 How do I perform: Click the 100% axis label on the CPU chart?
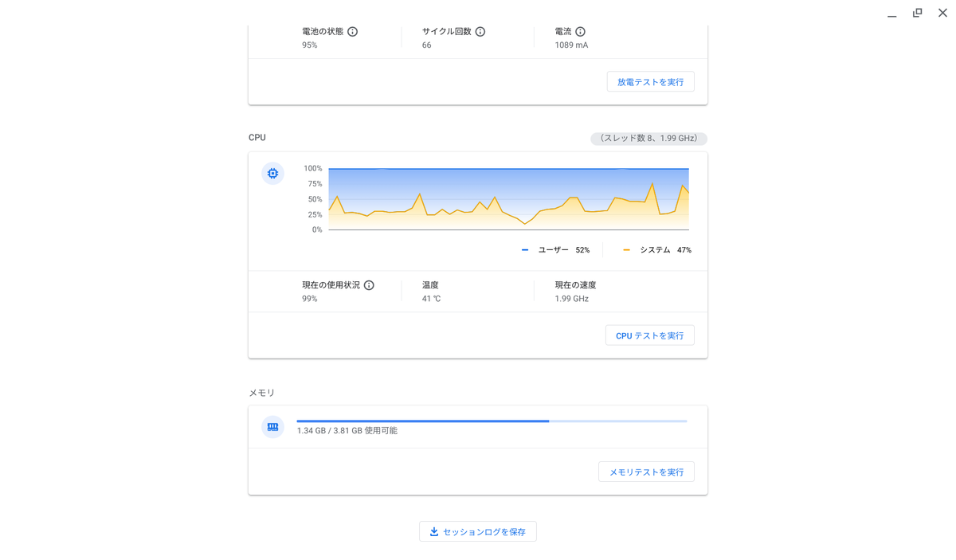(313, 169)
